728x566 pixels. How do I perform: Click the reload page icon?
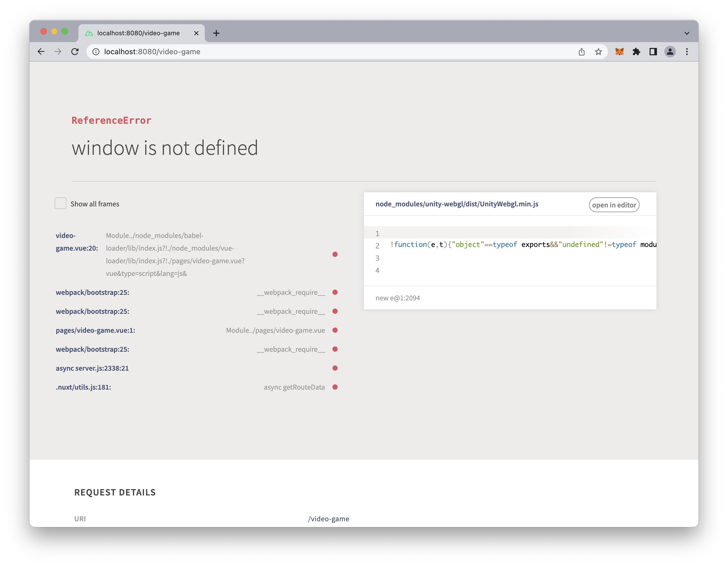point(75,52)
